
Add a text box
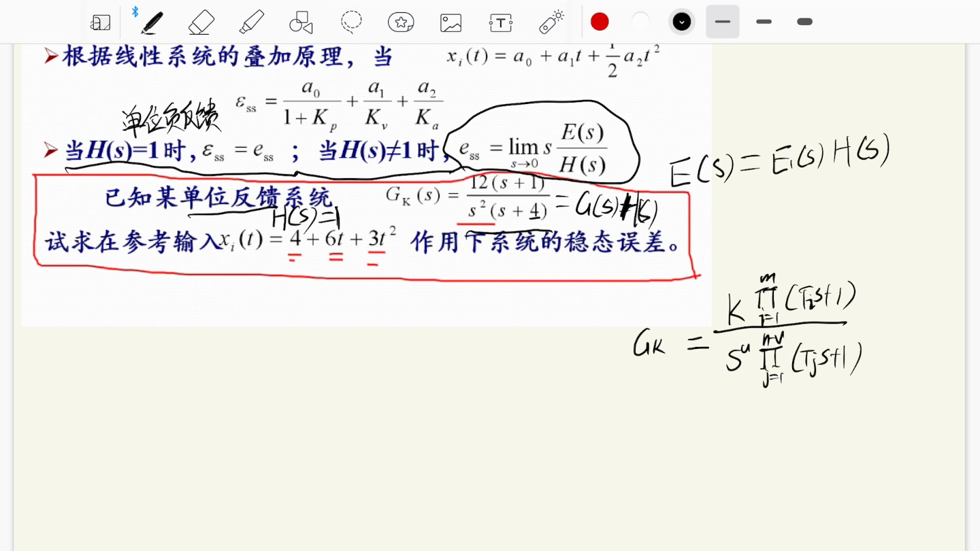[x=500, y=22]
